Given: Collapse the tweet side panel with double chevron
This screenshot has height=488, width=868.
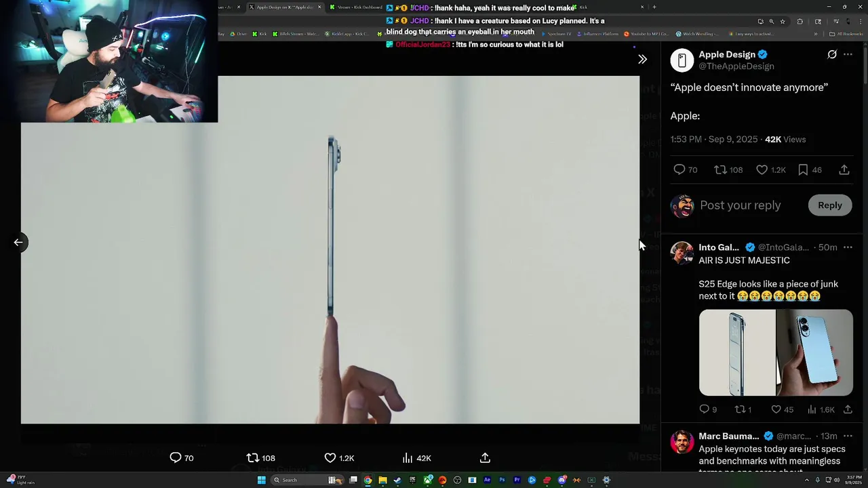Looking at the screenshot, I should point(642,59).
